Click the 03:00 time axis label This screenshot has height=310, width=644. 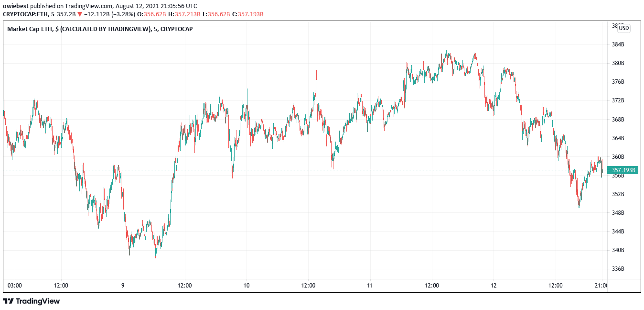[x=15, y=286]
